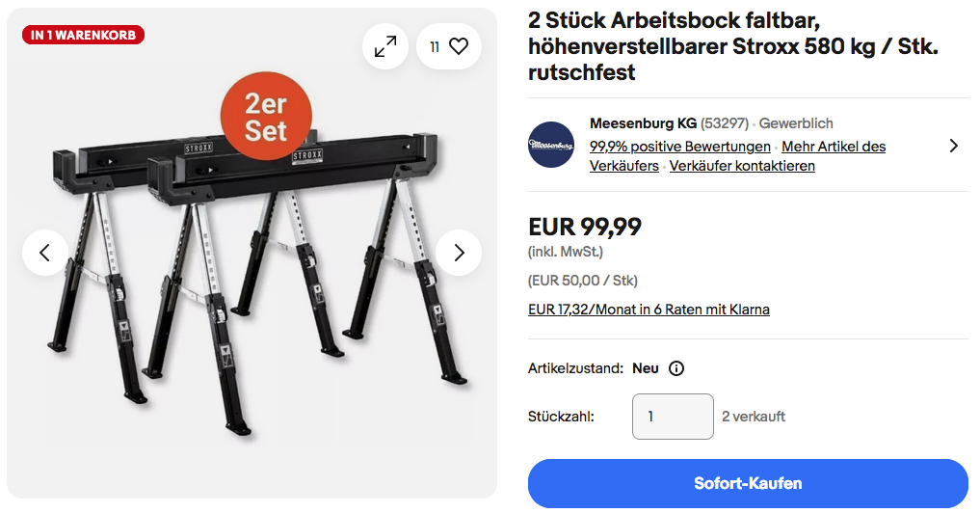Click the EUR 99,99 price
The image size is (980, 513).
click(x=585, y=228)
